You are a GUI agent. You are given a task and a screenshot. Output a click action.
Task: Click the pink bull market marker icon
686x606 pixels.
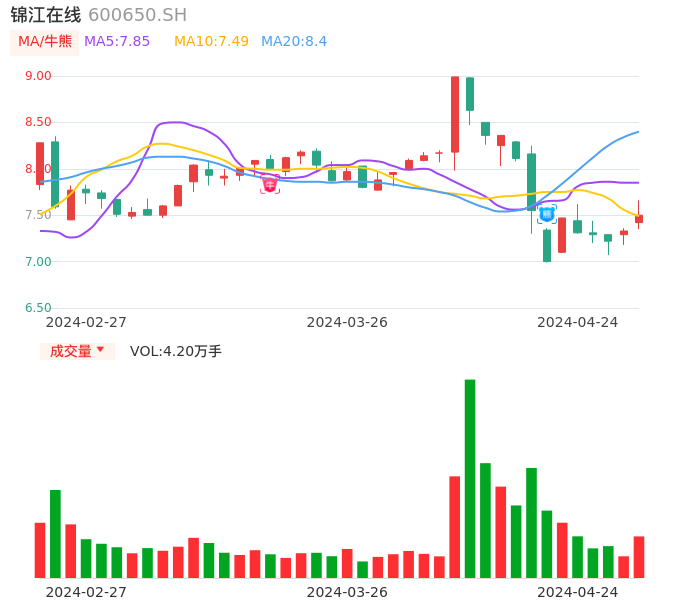pos(270,184)
